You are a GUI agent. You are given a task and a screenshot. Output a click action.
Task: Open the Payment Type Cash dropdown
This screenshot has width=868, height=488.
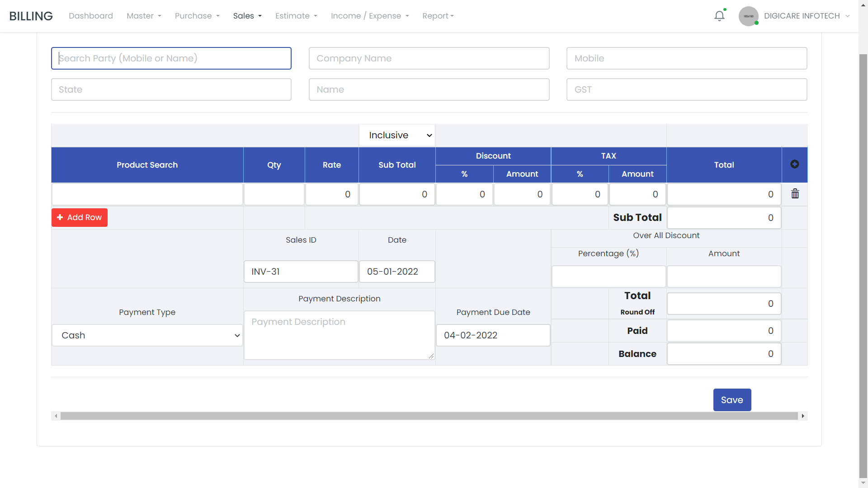pyautogui.click(x=147, y=335)
